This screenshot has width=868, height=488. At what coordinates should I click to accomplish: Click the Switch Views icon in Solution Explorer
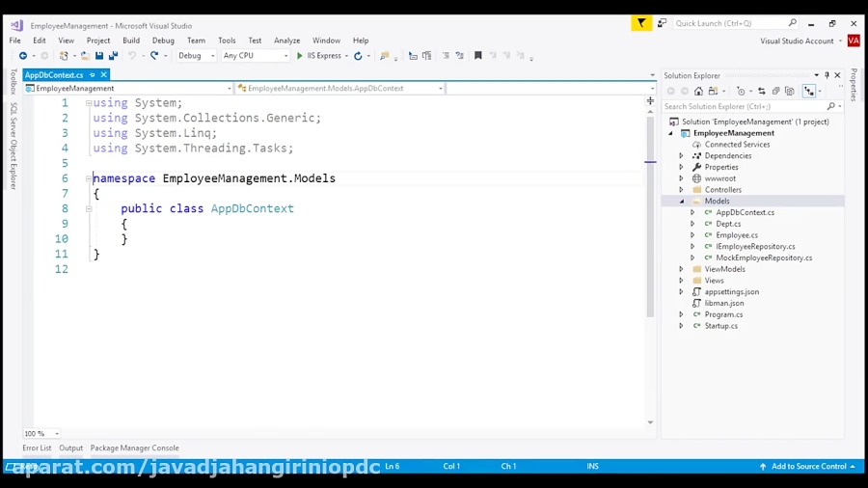(x=713, y=92)
